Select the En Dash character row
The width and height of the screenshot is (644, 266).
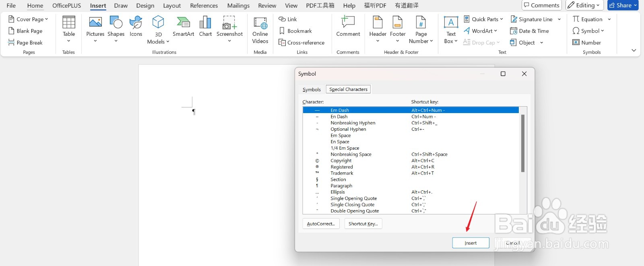click(x=411, y=117)
